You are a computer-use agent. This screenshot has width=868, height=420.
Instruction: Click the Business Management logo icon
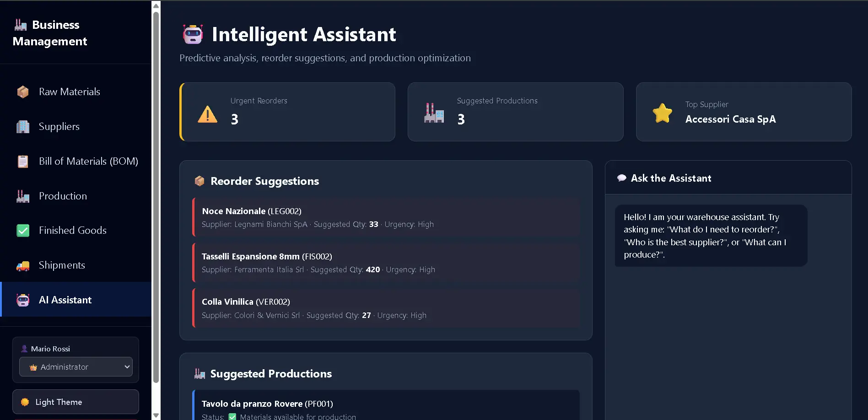[21, 25]
